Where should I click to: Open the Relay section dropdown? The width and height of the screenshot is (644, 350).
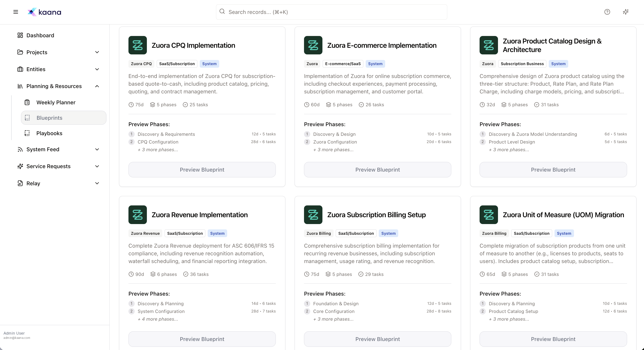pyautogui.click(x=97, y=183)
